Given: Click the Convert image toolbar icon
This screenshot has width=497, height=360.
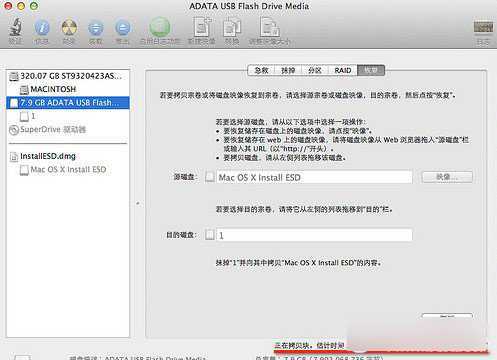Looking at the screenshot, I should click(x=232, y=27).
